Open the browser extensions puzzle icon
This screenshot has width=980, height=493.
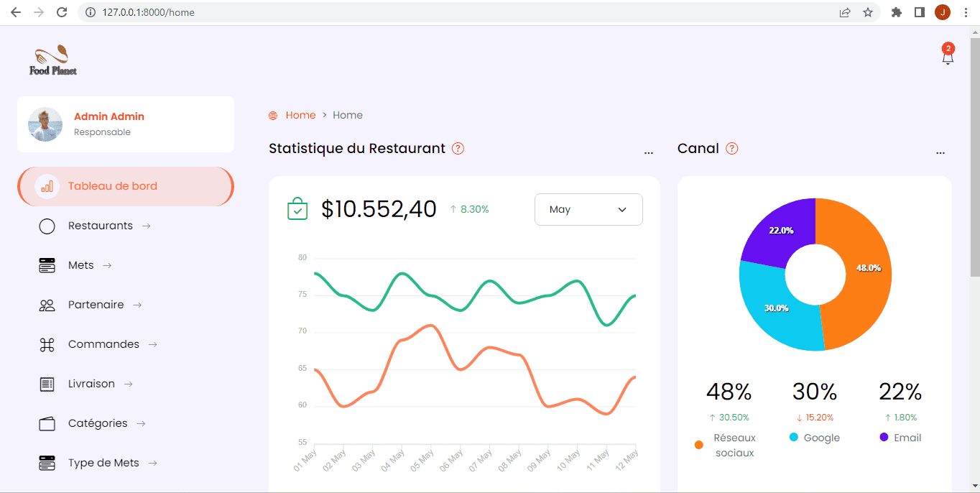896,12
